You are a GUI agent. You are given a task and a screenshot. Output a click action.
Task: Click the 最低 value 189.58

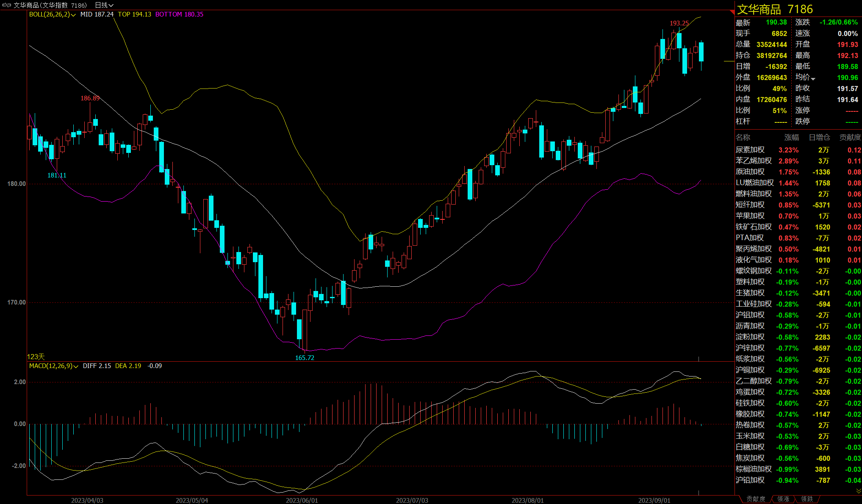tap(848, 66)
